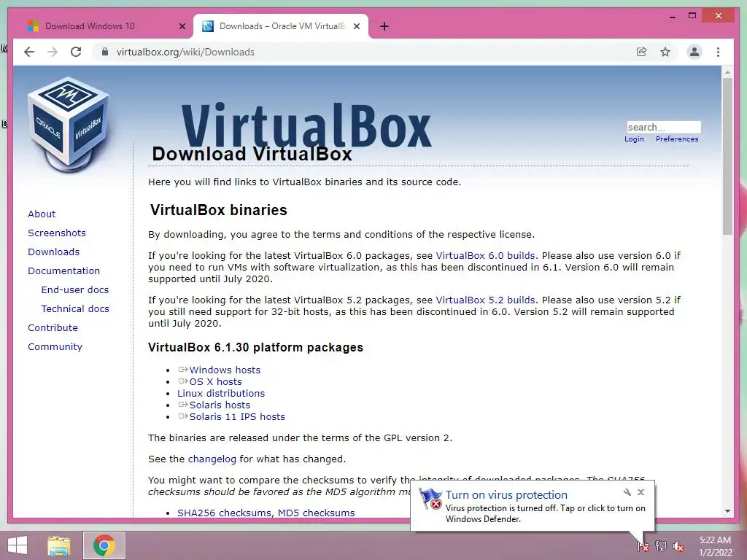Screen dimensions: 747x560
Task: Open Contribute sidebar link
Action: pyautogui.click(x=53, y=328)
